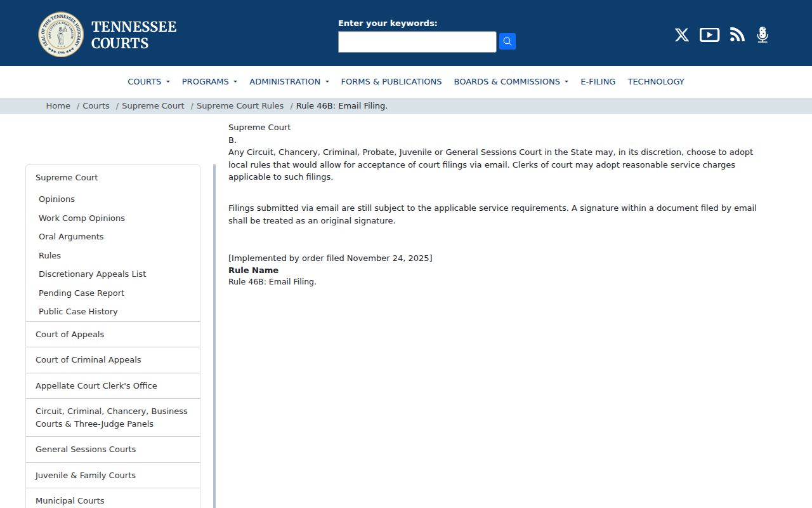Open Appellate Court Clerk's Office sidebar item

[x=113, y=386]
